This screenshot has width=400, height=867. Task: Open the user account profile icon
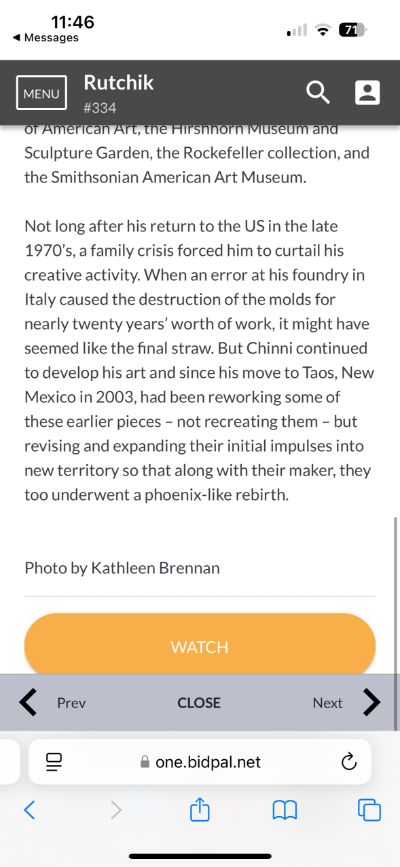[367, 92]
